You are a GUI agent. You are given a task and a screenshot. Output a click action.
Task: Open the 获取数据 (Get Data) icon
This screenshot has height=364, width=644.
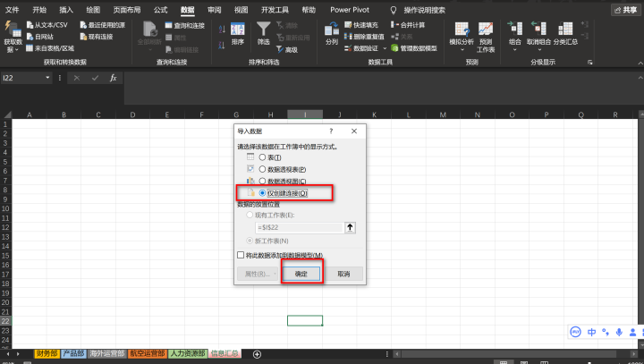[x=13, y=30]
